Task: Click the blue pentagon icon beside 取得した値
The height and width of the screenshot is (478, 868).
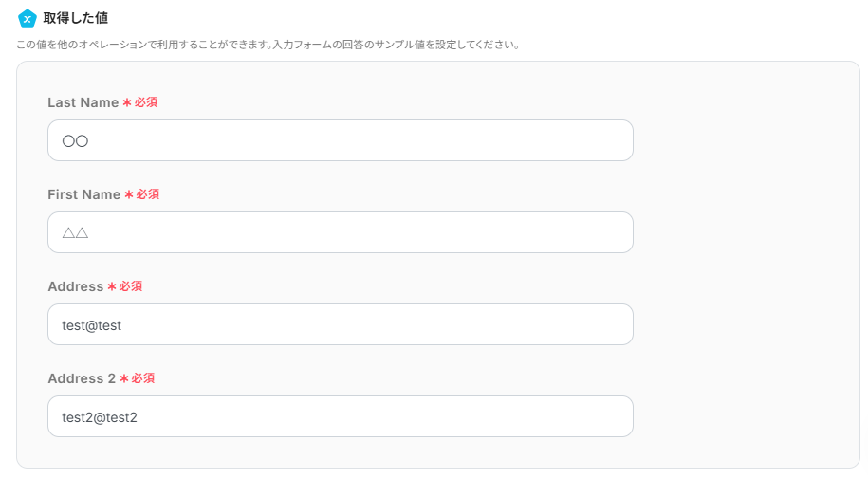Action: click(x=28, y=18)
